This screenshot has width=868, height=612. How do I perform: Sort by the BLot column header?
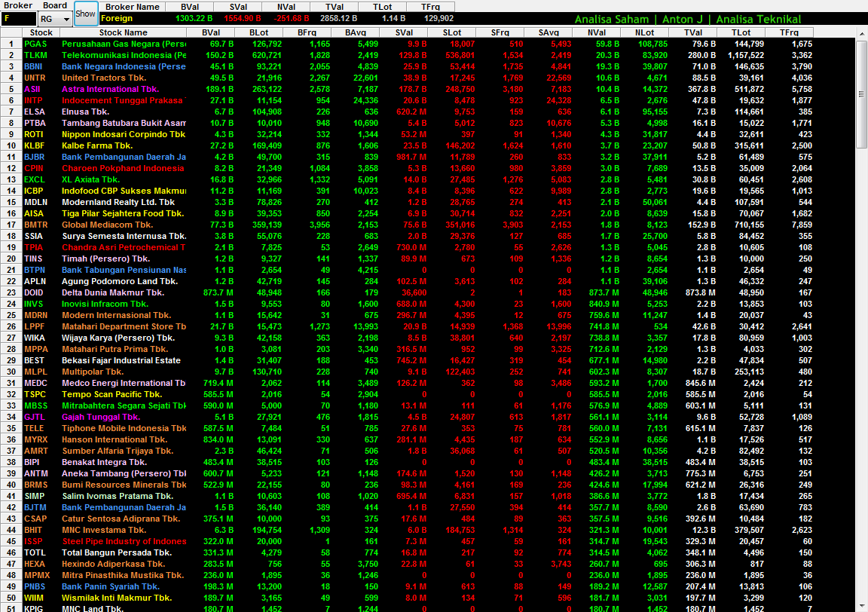pyautogui.click(x=258, y=32)
